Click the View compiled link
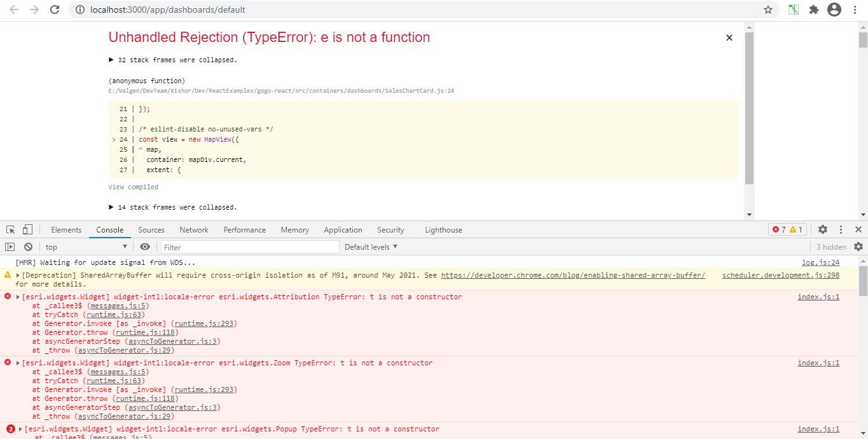 click(x=134, y=187)
